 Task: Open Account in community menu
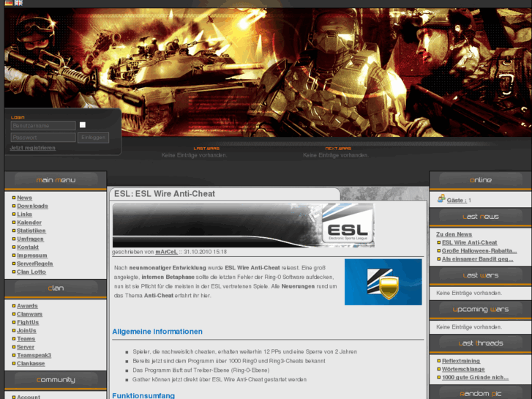[29, 397]
